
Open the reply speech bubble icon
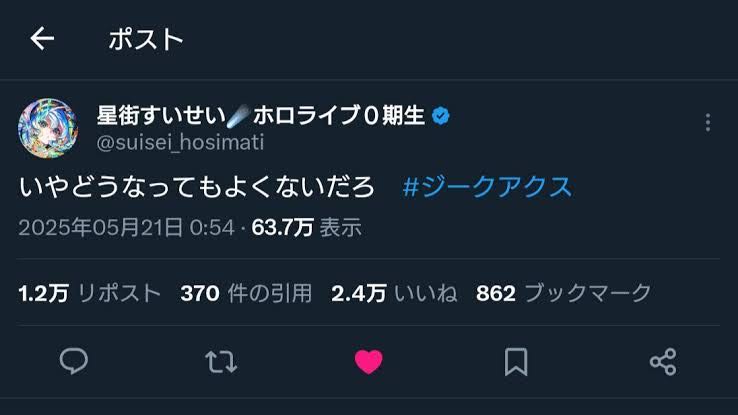pyautogui.click(x=74, y=361)
